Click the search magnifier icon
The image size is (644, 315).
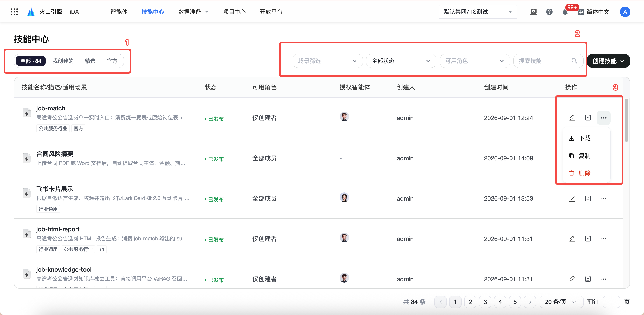[574, 61]
